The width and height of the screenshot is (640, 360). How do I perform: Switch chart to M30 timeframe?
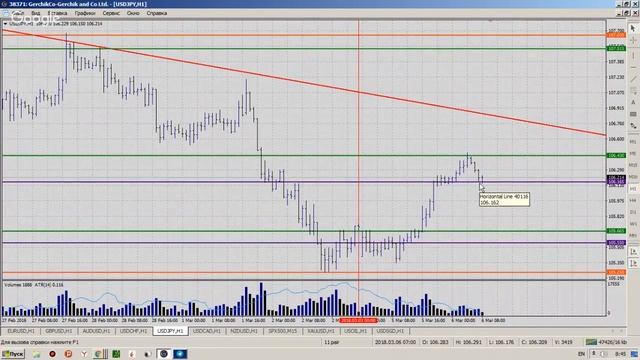tap(633, 177)
